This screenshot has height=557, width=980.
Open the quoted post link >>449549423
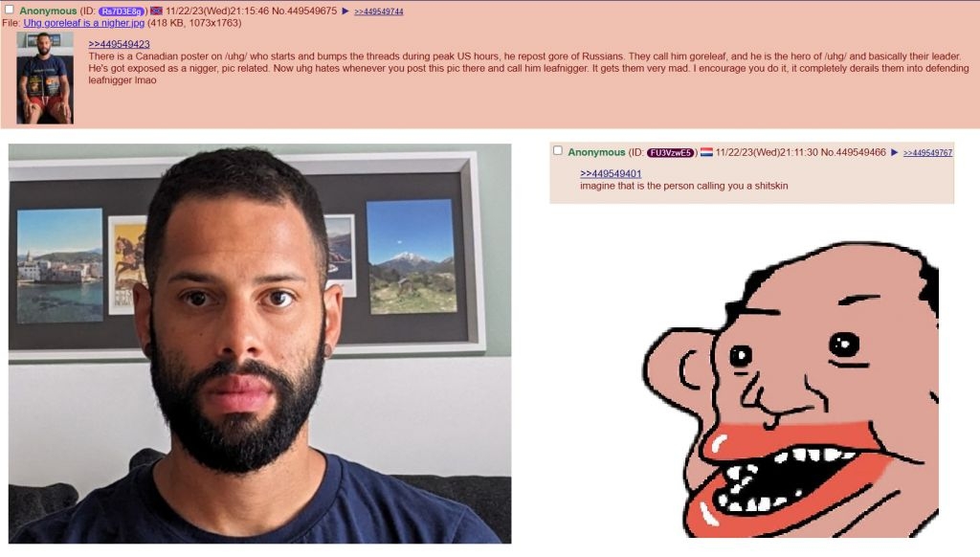[119, 44]
